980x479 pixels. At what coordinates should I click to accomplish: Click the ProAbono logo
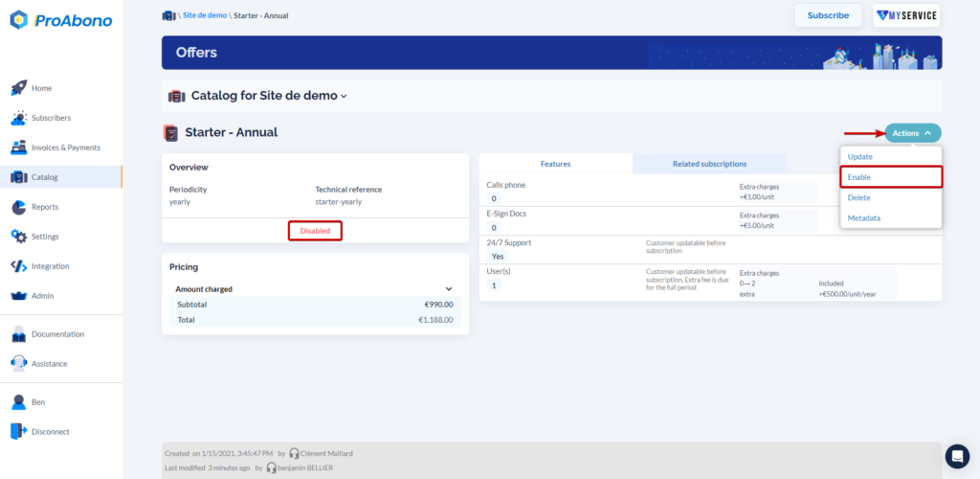tap(61, 20)
